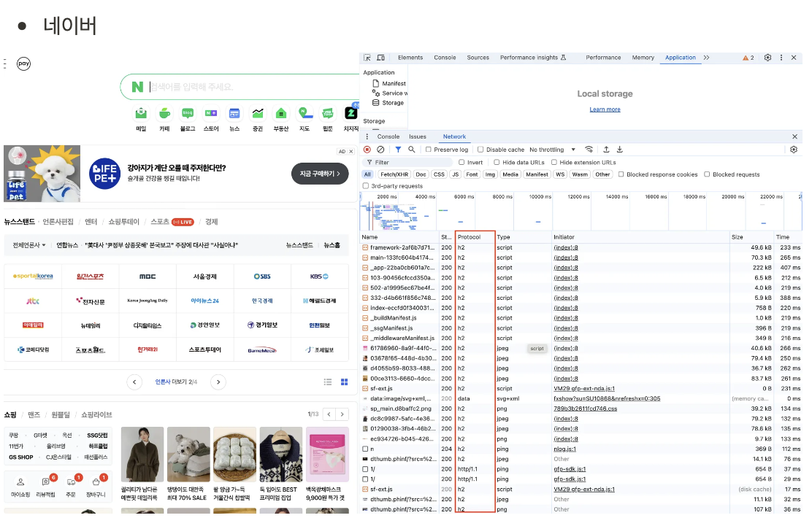Viewport: 812px width, 518px height.
Task: Click the Naver search input field
Action: 248,87
